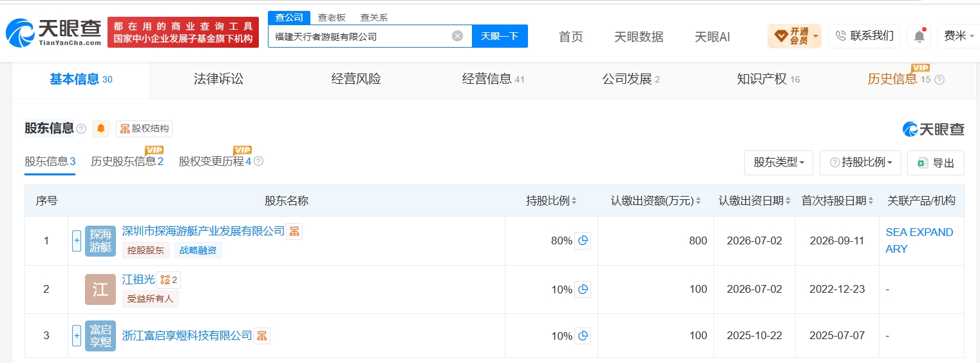Open 天眼AI nav link

point(712,37)
